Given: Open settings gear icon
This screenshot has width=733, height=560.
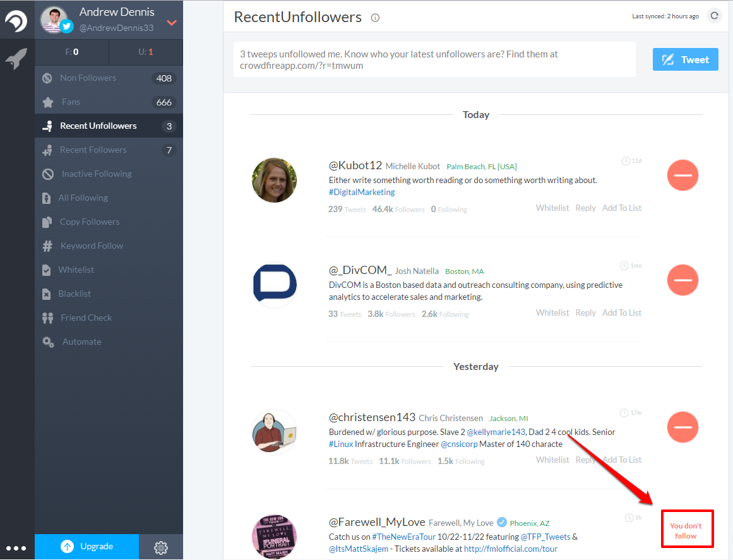Looking at the screenshot, I should [x=161, y=547].
